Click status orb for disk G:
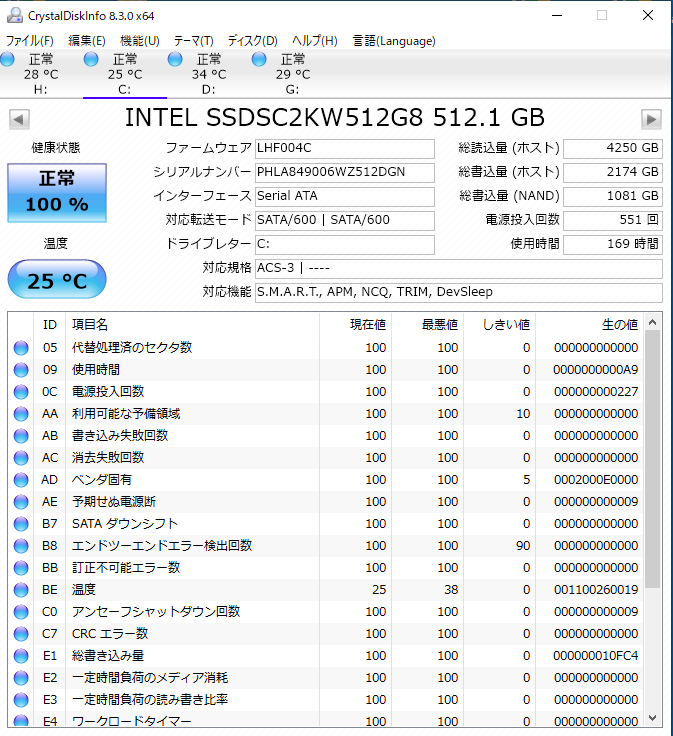The height and width of the screenshot is (736, 673). pos(259,61)
